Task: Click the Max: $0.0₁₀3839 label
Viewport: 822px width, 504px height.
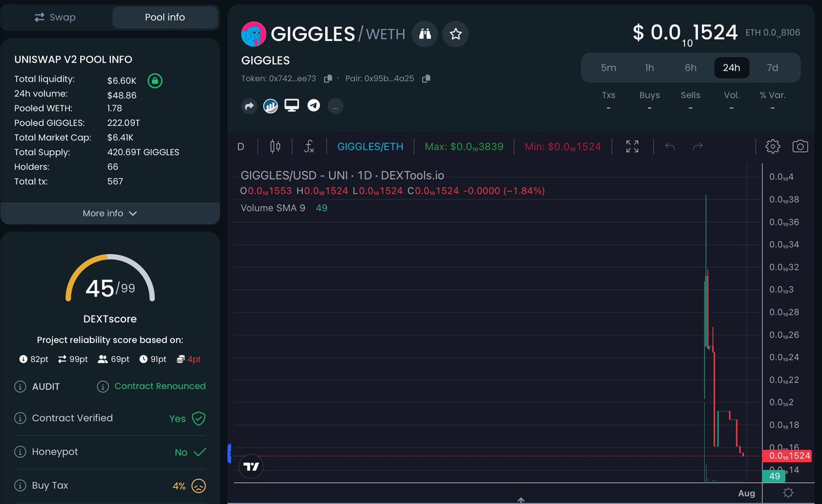Action: coord(464,147)
